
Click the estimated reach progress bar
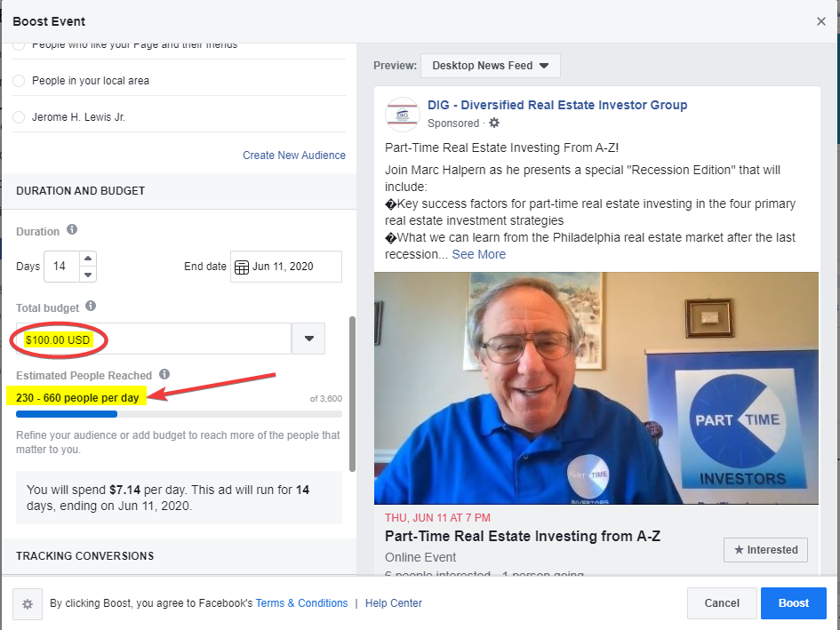(x=179, y=414)
